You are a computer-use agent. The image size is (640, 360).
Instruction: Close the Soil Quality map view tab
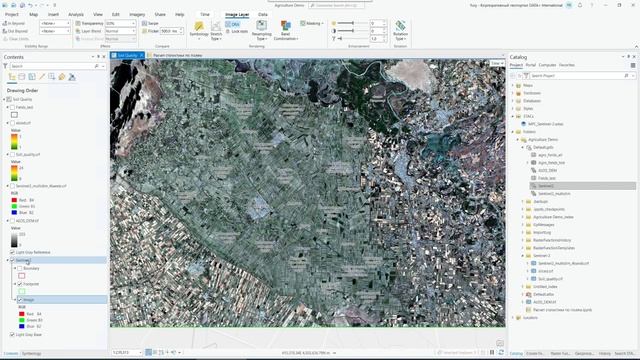[141, 55]
